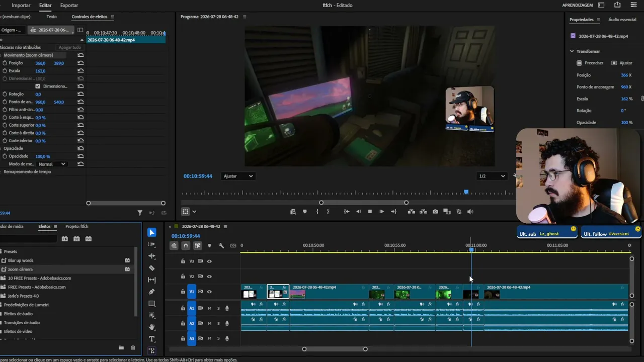644x362 pixels.
Task: Mark Out point in Program monitor
Action: point(328,212)
